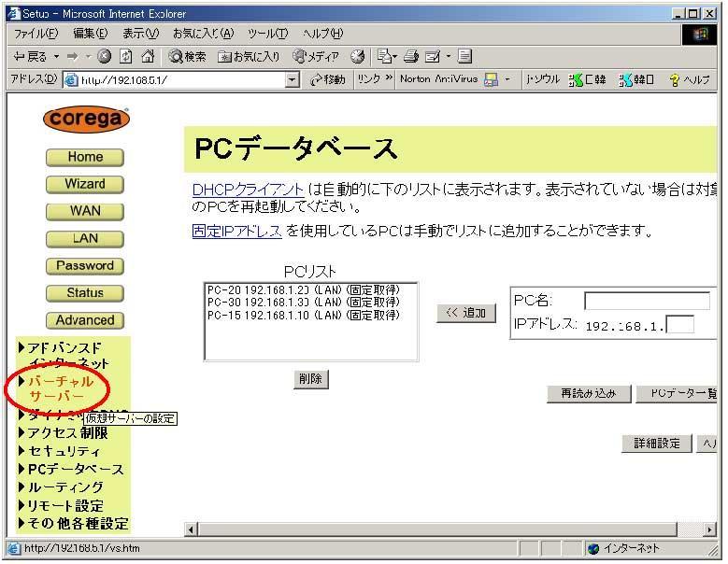Open the Advanced sidebar button
The width and height of the screenshot is (728, 564).
85,320
